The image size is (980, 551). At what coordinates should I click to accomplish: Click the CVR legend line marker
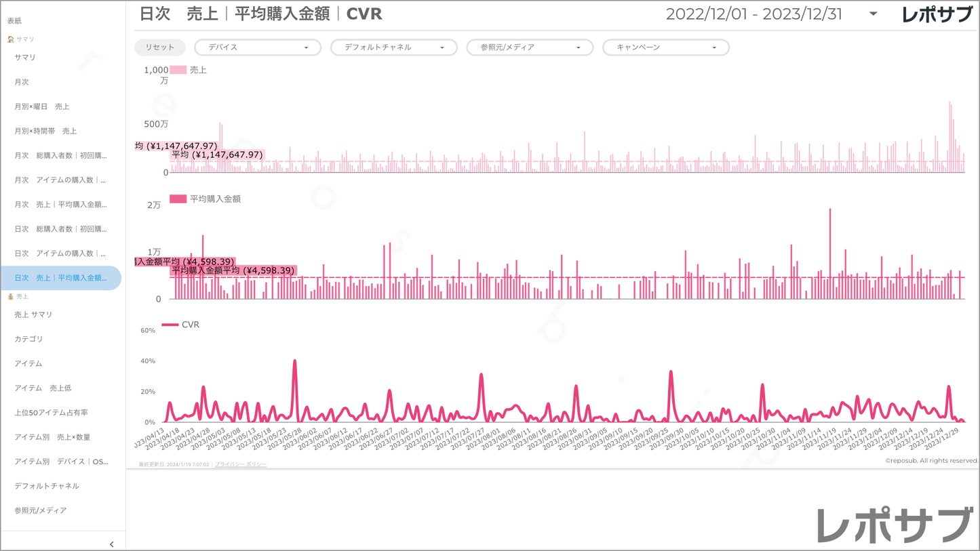pyautogui.click(x=170, y=325)
